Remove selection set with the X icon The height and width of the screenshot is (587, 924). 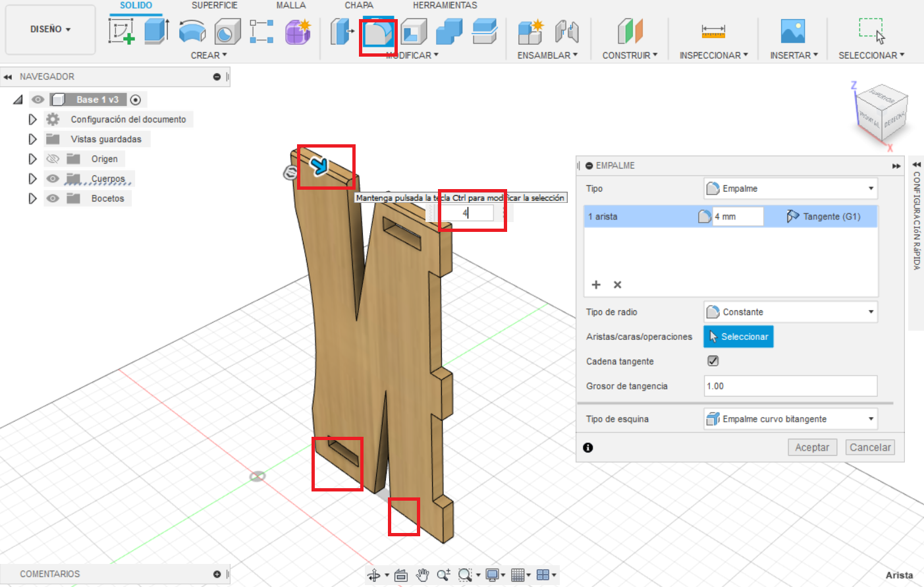(618, 285)
